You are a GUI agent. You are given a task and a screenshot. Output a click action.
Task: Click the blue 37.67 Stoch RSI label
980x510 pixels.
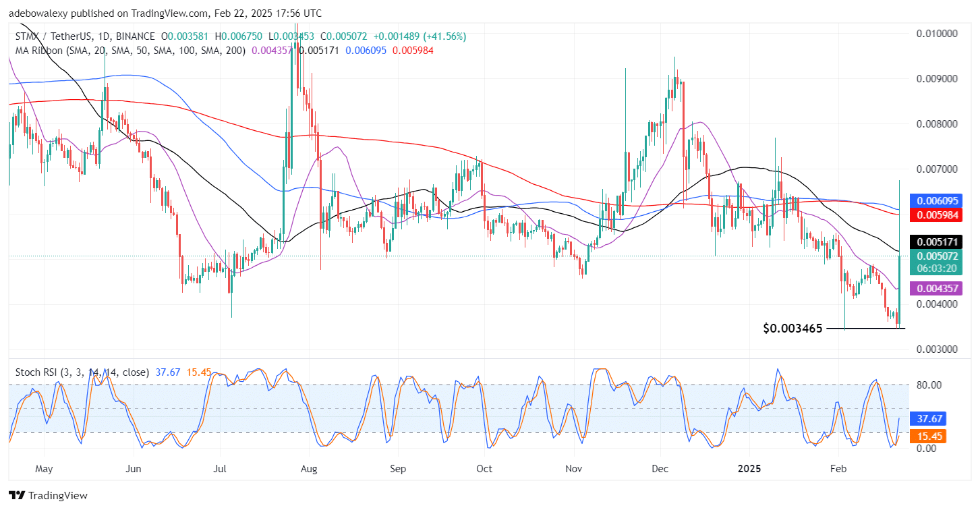pos(929,418)
